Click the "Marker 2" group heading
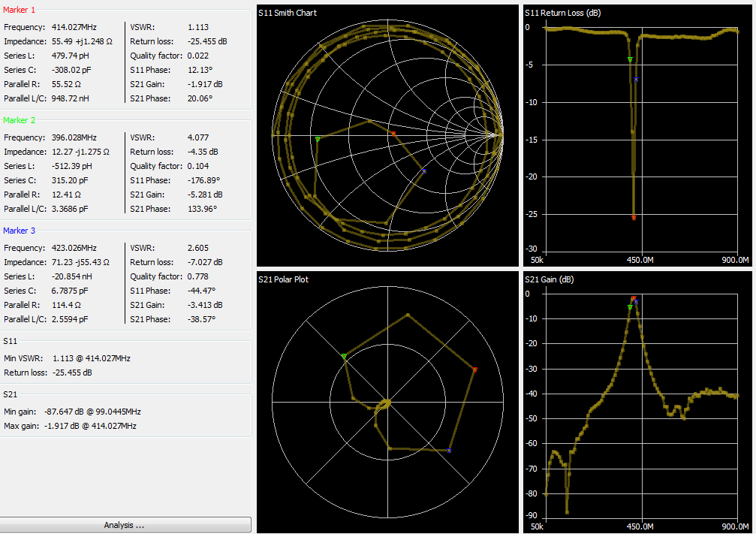756x534 pixels. click(x=20, y=120)
